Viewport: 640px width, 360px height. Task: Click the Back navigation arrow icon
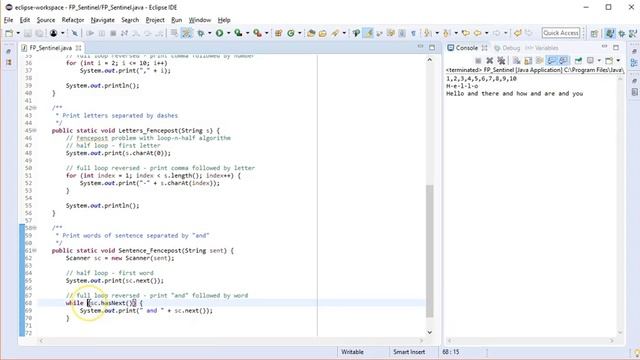(477, 33)
